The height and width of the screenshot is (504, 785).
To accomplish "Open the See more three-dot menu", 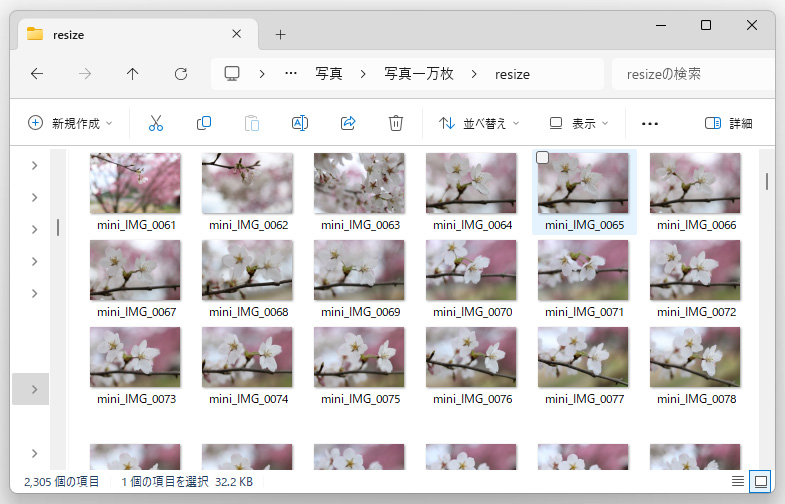I will [x=650, y=124].
